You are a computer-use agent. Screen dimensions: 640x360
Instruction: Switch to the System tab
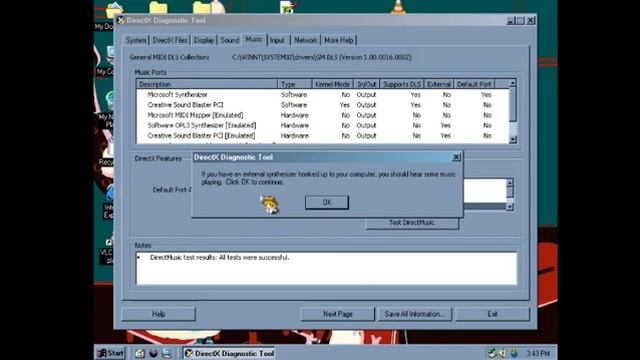tap(136, 40)
